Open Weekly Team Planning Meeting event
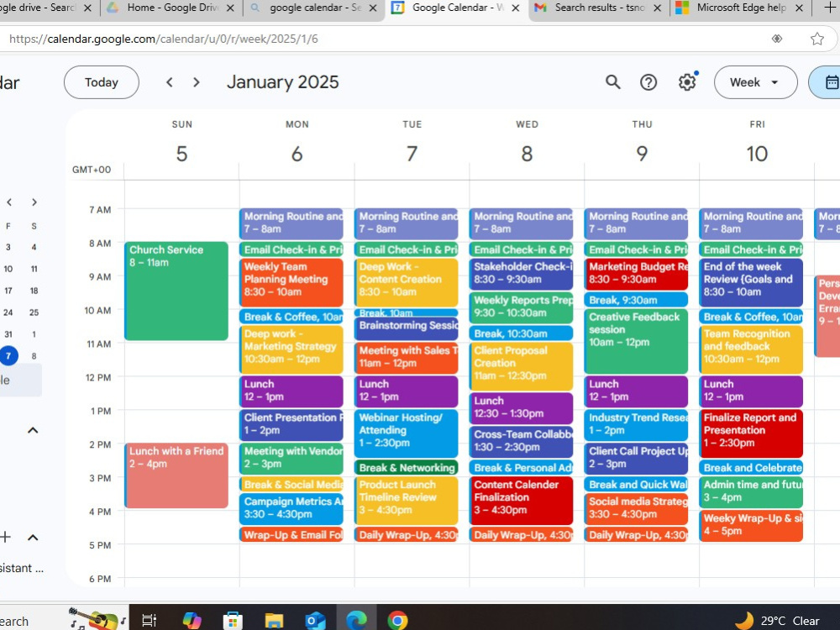 click(x=291, y=282)
